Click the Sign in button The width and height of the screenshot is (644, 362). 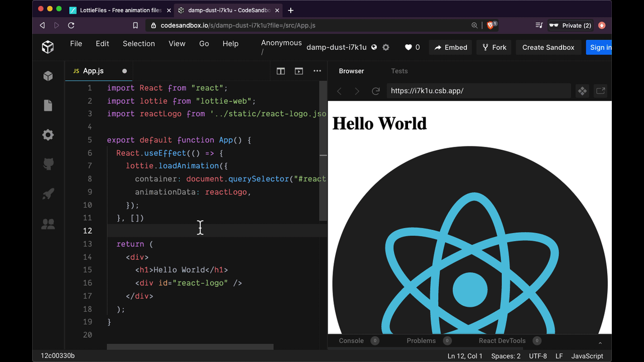[599, 47]
